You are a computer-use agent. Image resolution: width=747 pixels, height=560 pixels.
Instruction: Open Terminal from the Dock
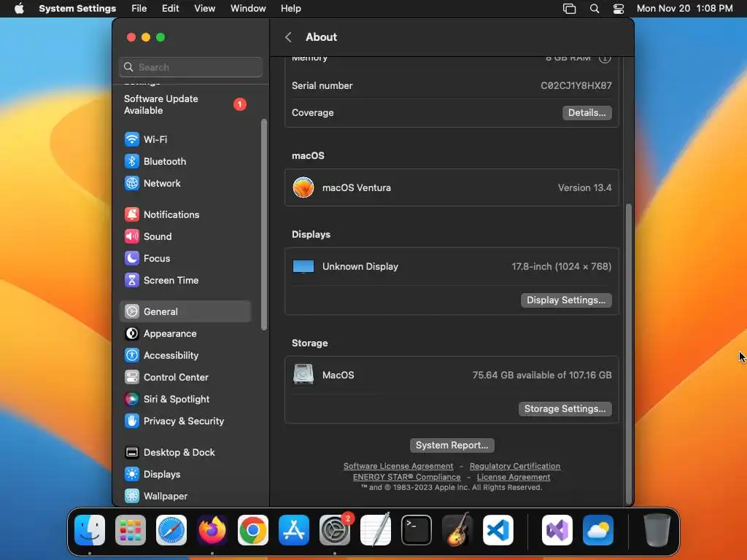[x=417, y=530]
